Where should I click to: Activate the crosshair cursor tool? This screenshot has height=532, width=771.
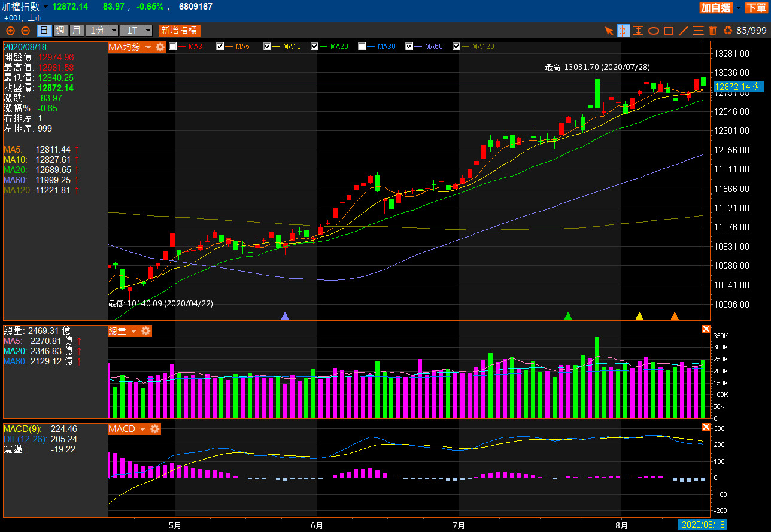pos(624,31)
